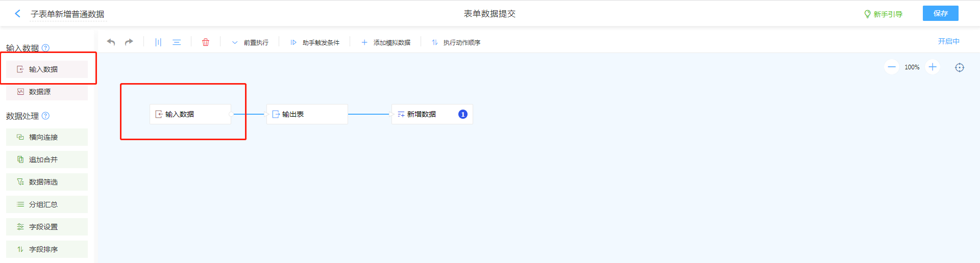
Task: Click the vertical align columns icon
Action: click(158, 42)
